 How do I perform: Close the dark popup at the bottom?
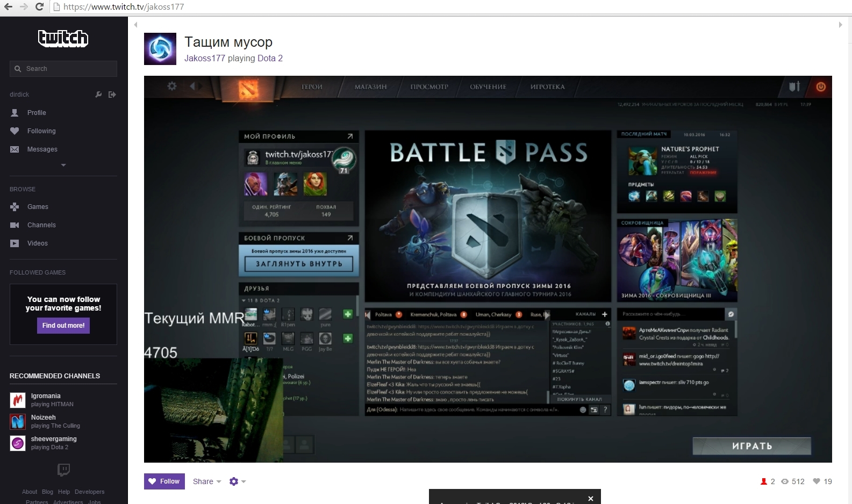(x=591, y=499)
